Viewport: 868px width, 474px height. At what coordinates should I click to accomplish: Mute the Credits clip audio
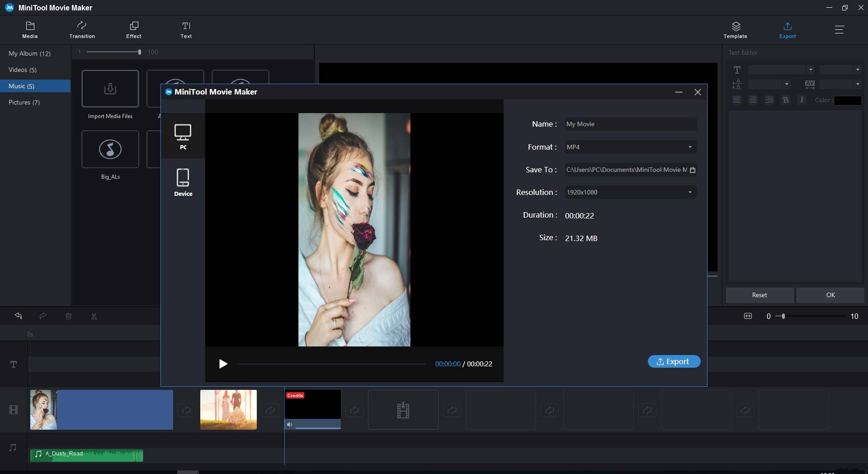(x=290, y=424)
